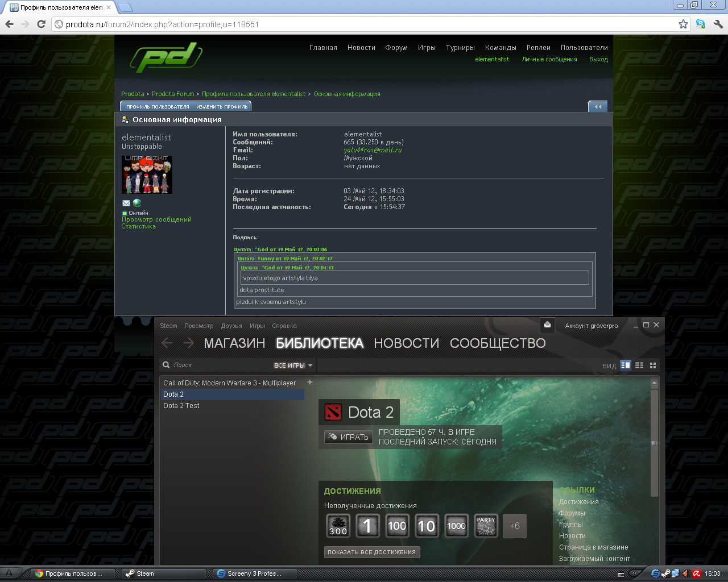Go to БИБЛИОТЕКА section in Steam
The height and width of the screenshot is (582, 728).
coord(320,343)
